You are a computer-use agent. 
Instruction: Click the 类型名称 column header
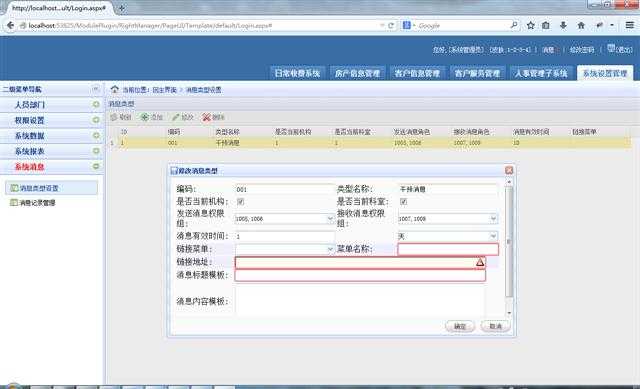click(227, 132)
